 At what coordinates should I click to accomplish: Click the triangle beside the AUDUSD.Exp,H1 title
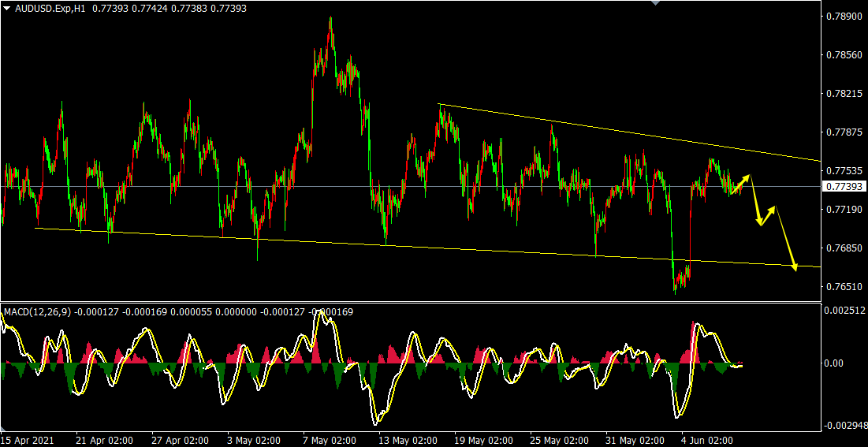(7, 7)
